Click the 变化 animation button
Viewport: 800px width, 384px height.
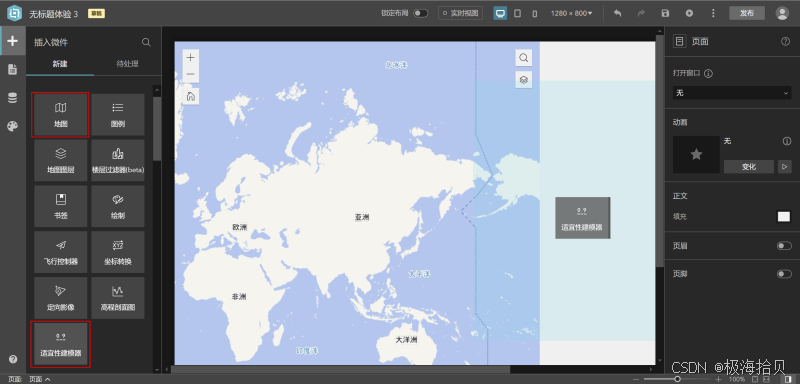pos(749,167)
